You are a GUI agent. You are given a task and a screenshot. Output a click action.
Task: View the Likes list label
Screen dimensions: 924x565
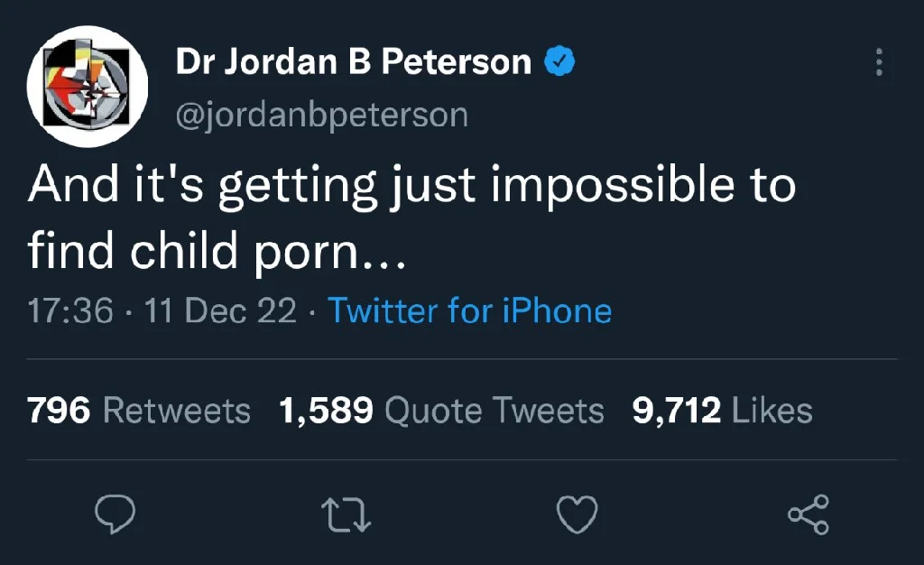tap(772, 410)
